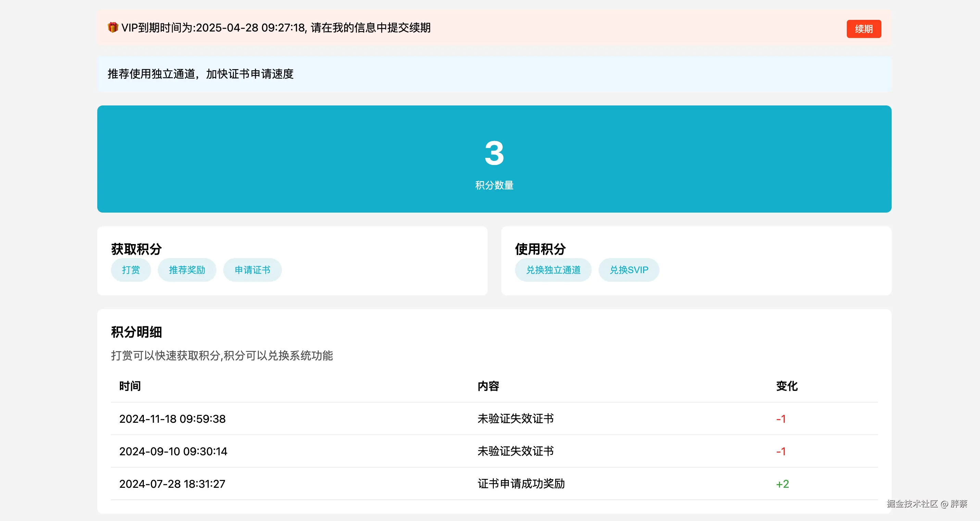The image size is (980, 521).
Task: Open the 申请证书 apply certificate tag
Action: [x=252, y=270]
